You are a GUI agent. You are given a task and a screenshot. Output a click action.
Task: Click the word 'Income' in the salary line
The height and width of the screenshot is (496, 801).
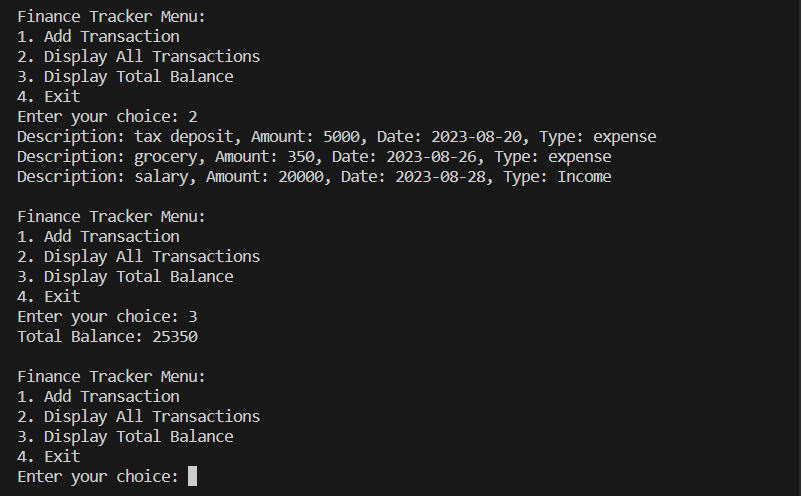coord(584,176)
